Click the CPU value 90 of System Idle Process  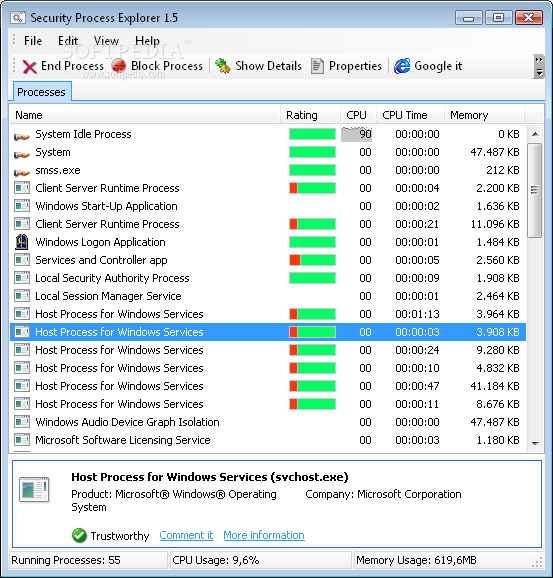click(x=365, y=134)
